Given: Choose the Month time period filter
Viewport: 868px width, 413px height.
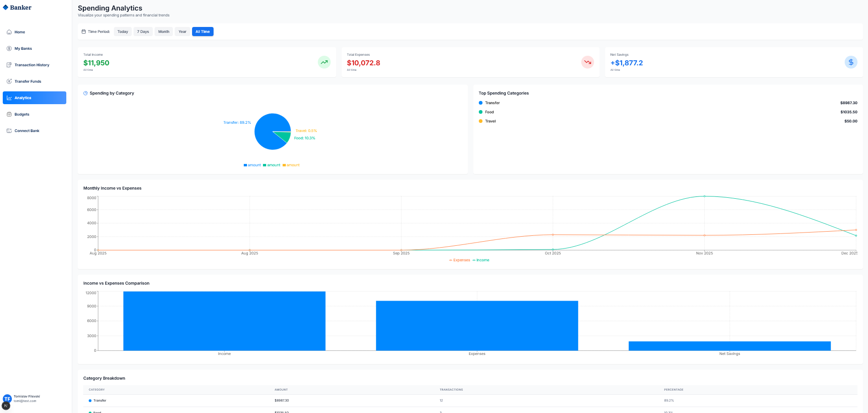Looking at the screenshot, I should click(x=164, y=32).
